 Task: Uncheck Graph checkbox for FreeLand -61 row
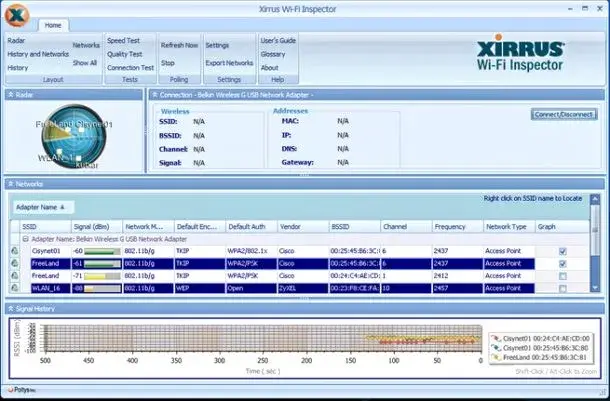pyautogui.click(x=563, y=264)
